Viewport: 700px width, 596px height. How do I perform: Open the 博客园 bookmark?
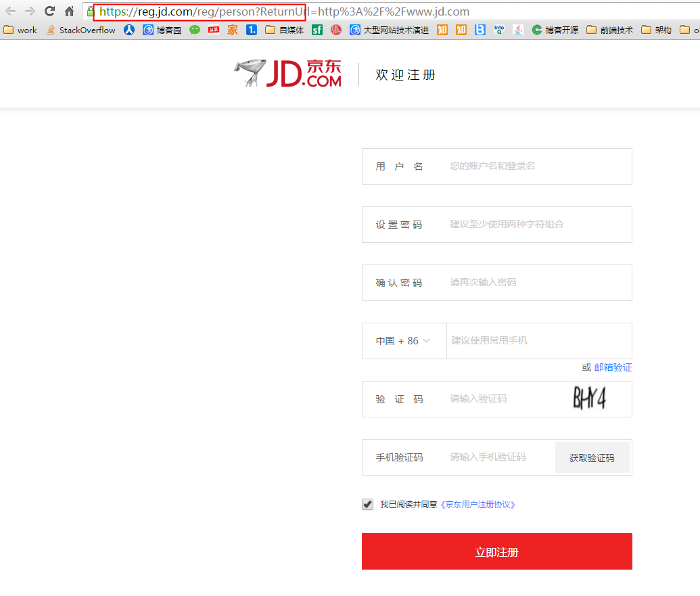[162, 30]
